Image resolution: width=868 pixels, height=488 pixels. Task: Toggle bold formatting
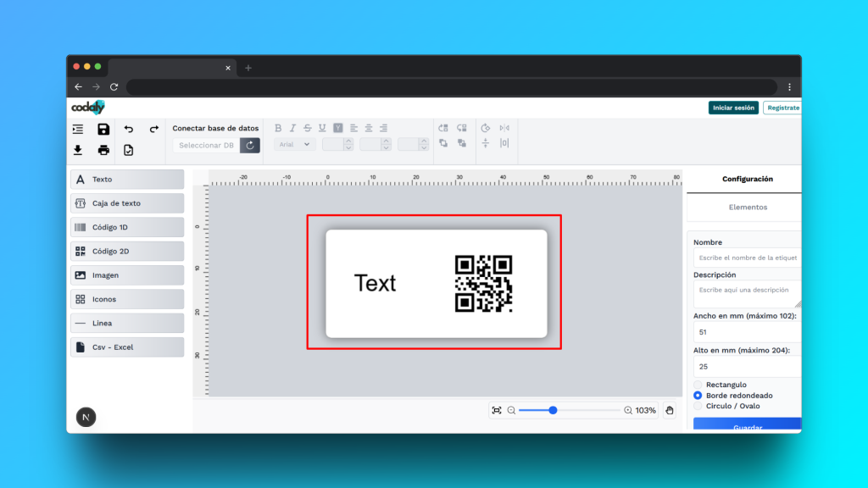[x=278, y=128]
